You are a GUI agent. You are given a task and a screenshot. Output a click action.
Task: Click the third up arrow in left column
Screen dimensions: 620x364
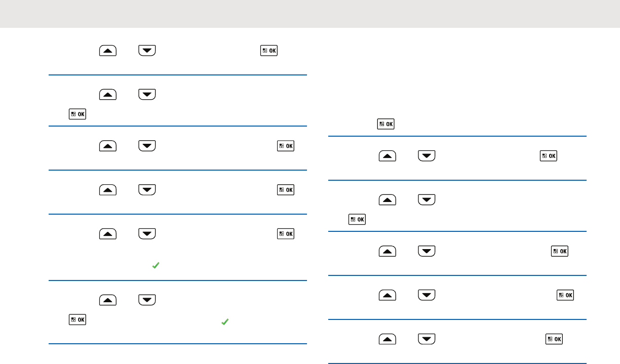[x=108, y=146]
